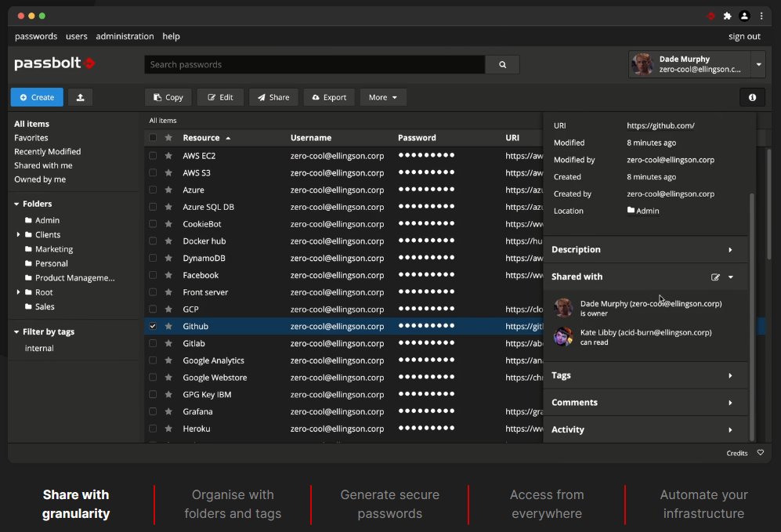Star the selected Github resource
Image resolution: width=781 pixels, height=532 pixels.
(168, 326)
